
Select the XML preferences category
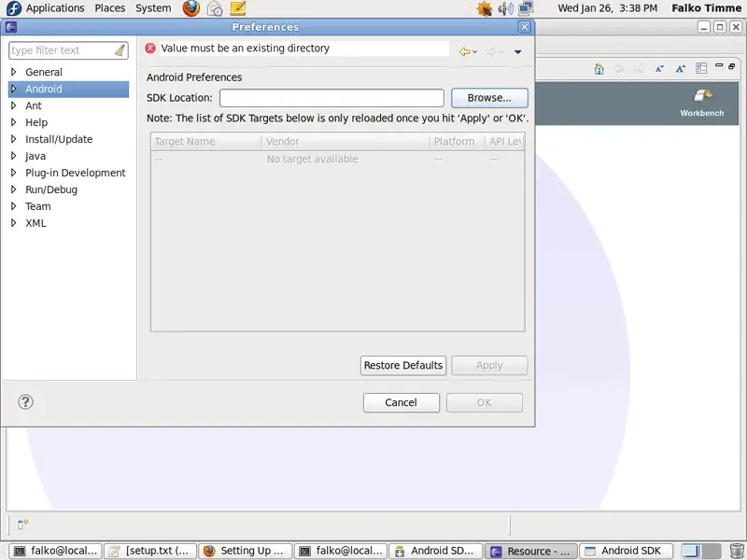[x=35, y=223]
